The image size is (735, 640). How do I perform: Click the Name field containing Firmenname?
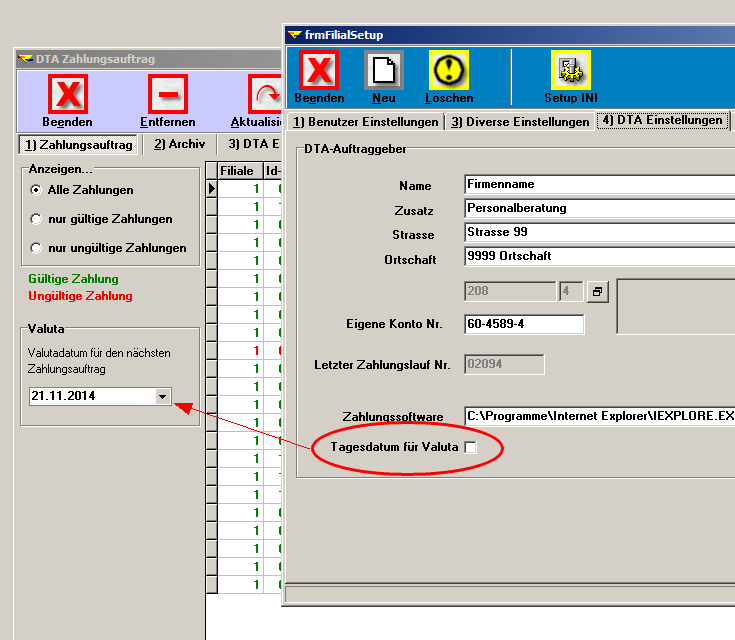[599, 185]
